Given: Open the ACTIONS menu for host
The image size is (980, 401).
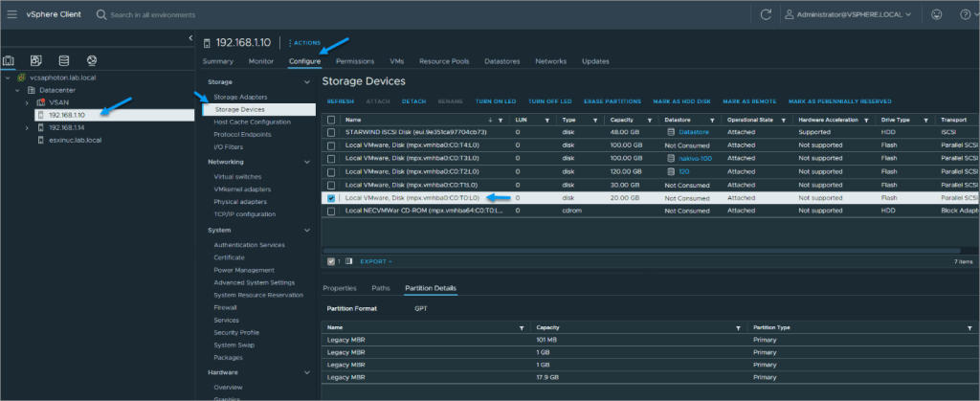Looking at the screenshot, I should 305,42.
